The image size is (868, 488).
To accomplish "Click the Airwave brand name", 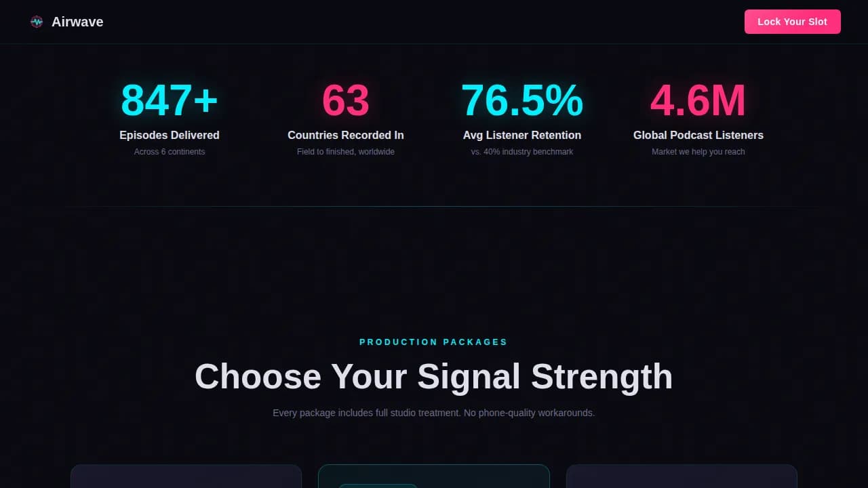I will 77,22.
